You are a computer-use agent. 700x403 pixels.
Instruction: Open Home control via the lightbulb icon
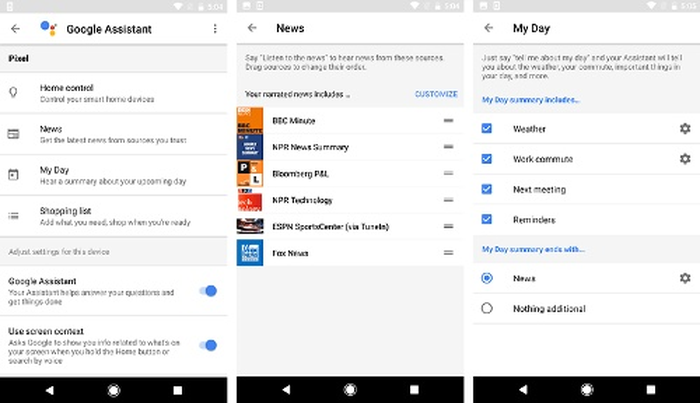point(14,92)
